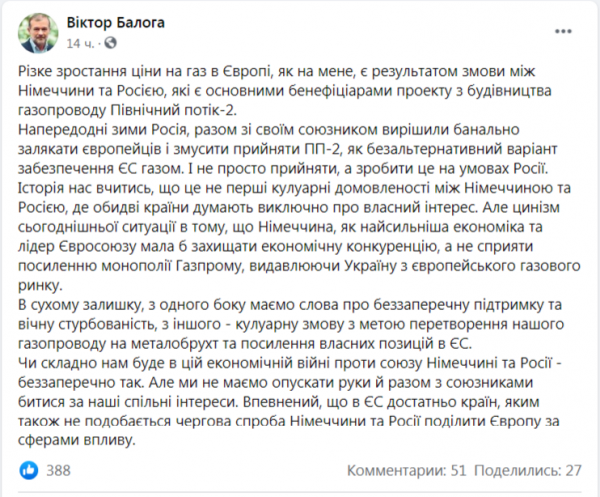Click the "14 ч." post timestamp
The image size is (600, 497).
pyautogui.click(x=79, y=44)
